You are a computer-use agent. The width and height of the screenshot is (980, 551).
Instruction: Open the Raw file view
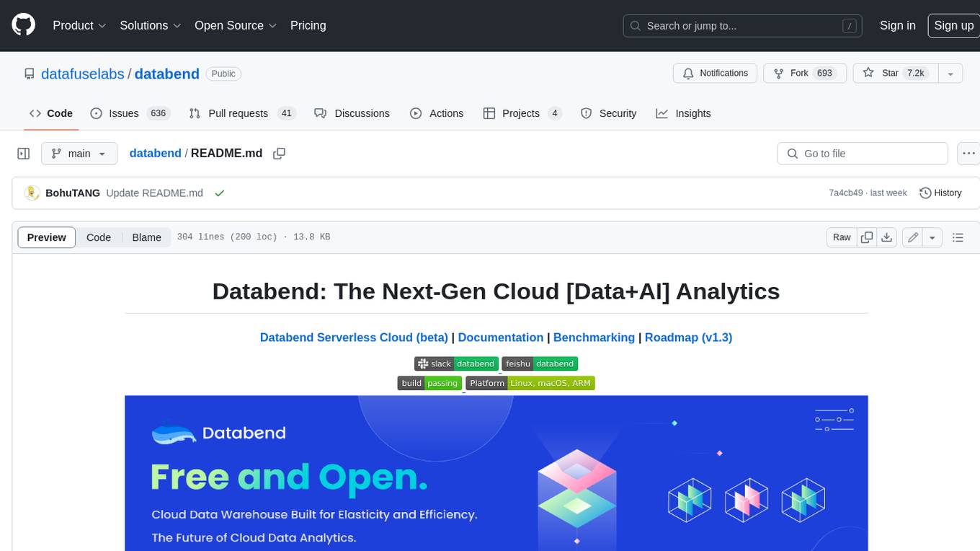[x=842, y=237]
